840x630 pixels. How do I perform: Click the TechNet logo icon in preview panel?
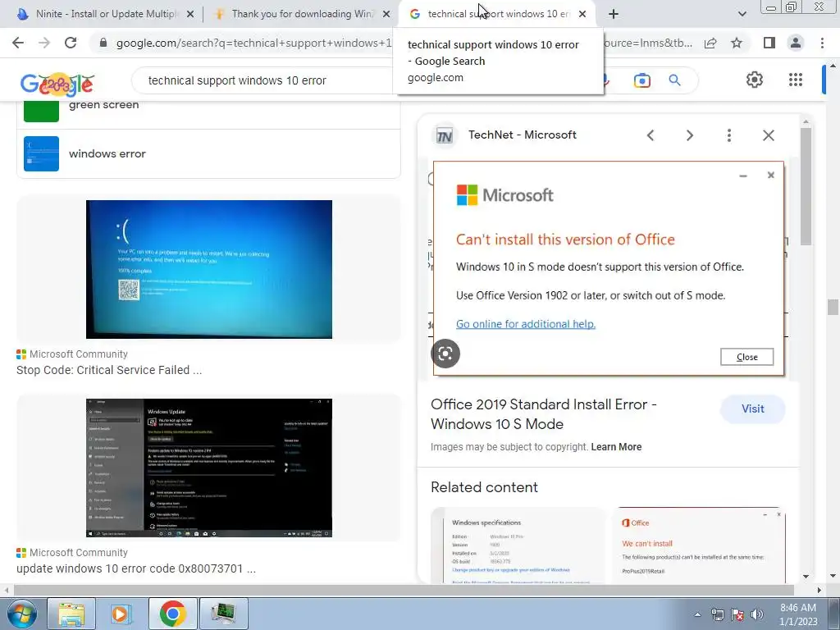[444, 135]
